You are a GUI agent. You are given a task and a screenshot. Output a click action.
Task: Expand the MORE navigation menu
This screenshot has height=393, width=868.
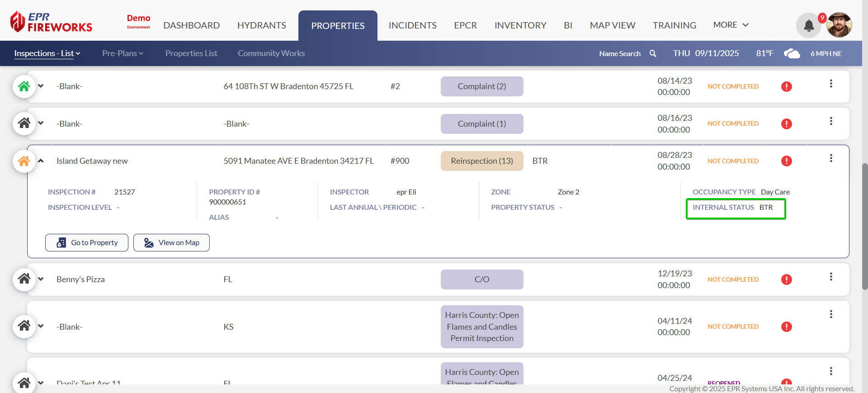pos(731,25)
